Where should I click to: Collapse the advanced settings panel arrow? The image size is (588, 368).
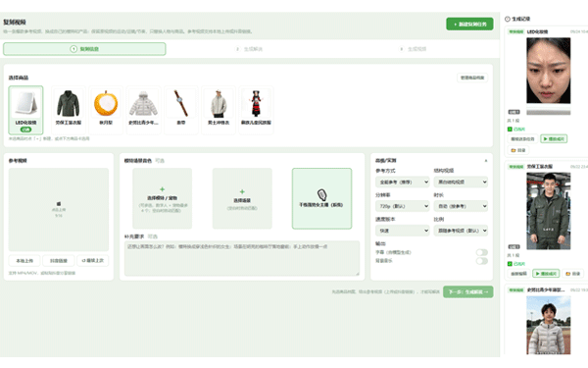tap(486, 161)
